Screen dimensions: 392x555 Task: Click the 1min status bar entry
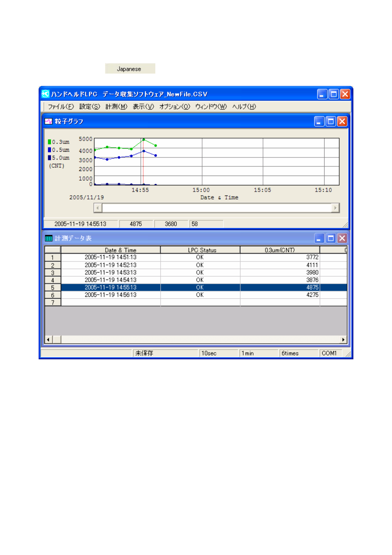(x=259, y=353)
